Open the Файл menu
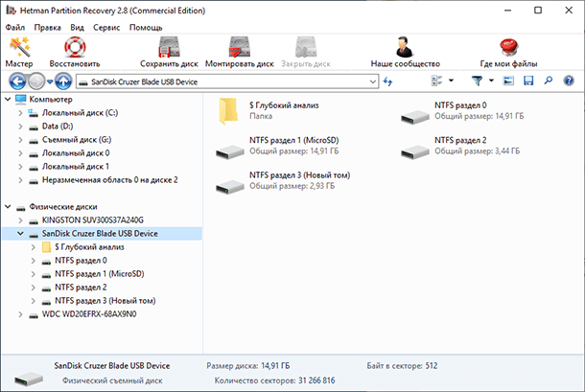 [15, 28]
